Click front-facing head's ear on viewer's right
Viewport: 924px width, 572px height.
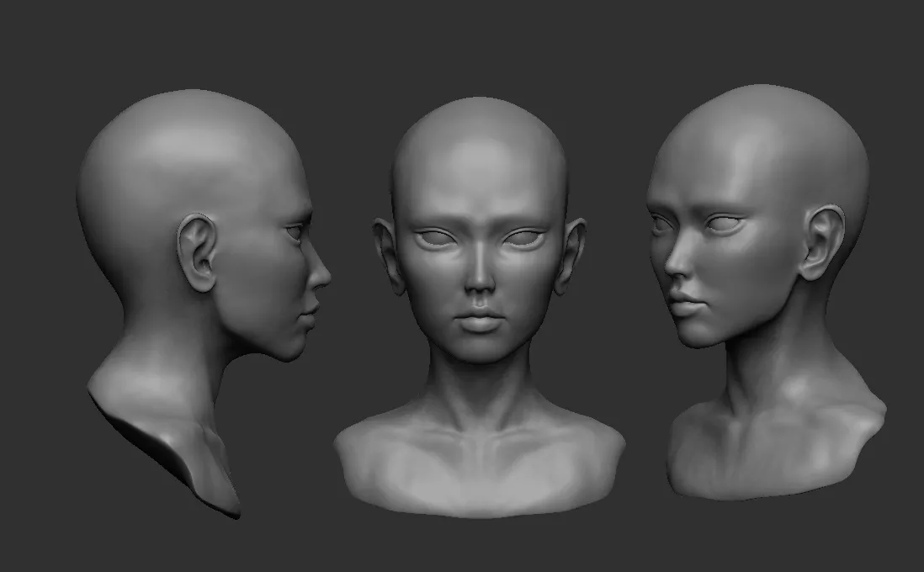(571, 257)
